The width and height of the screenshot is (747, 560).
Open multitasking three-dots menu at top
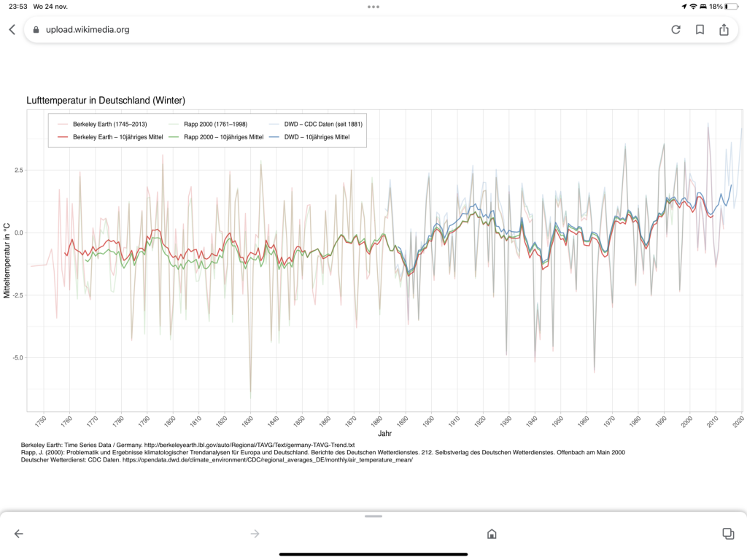tap(373, 7)
